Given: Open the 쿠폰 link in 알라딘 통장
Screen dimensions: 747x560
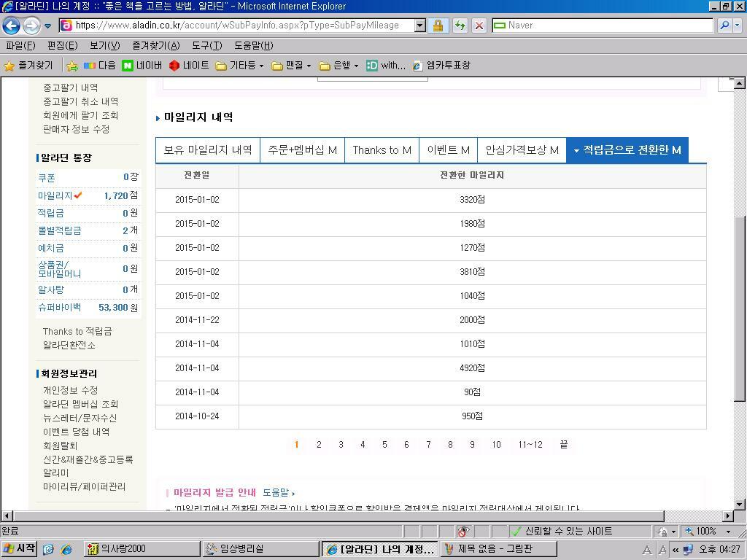Looking at the screenshot, I should point(47,178).
